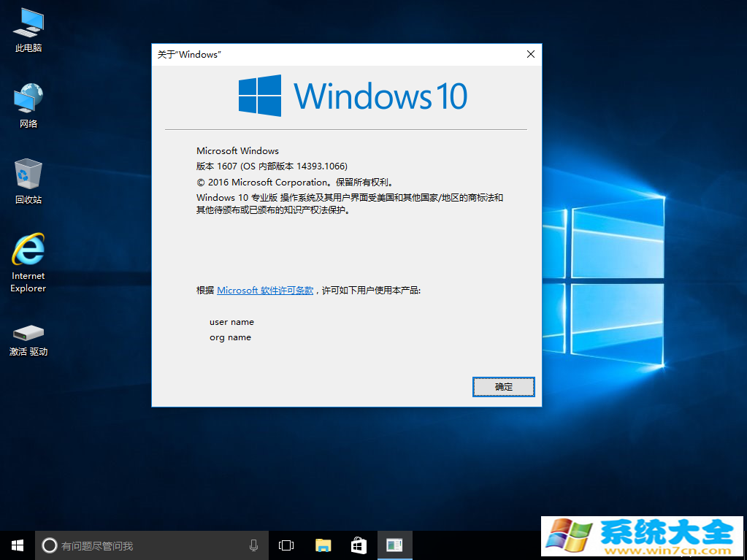Open the Store from the taskbar
This screenshot has width=747, height=560.
click(359, 545)
